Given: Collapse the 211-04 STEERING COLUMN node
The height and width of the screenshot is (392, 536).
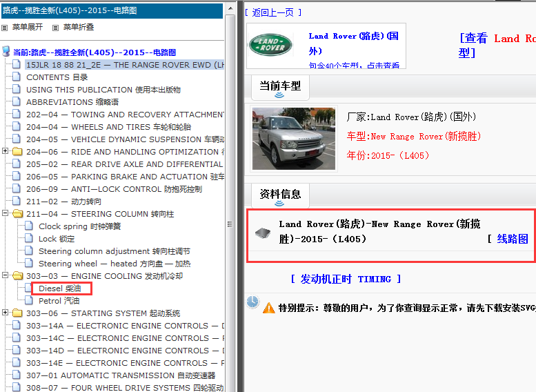Looking at the screenshot, I should 5,213.
